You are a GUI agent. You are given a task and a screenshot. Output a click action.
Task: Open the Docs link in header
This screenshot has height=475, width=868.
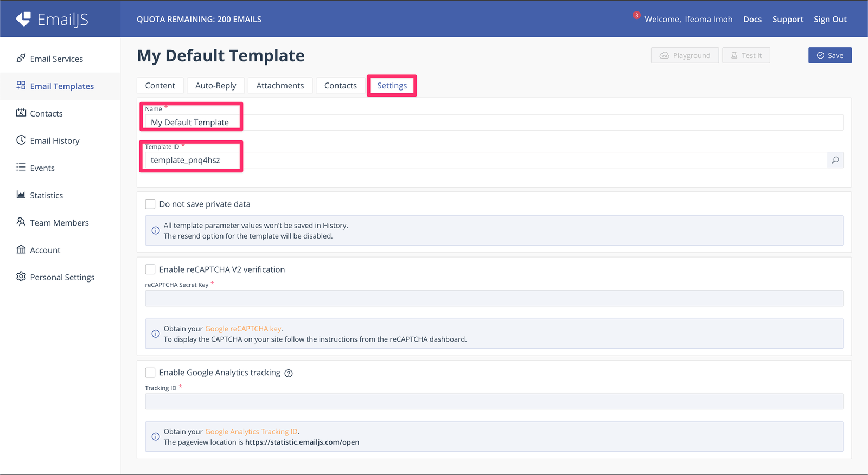pos(752,19)
